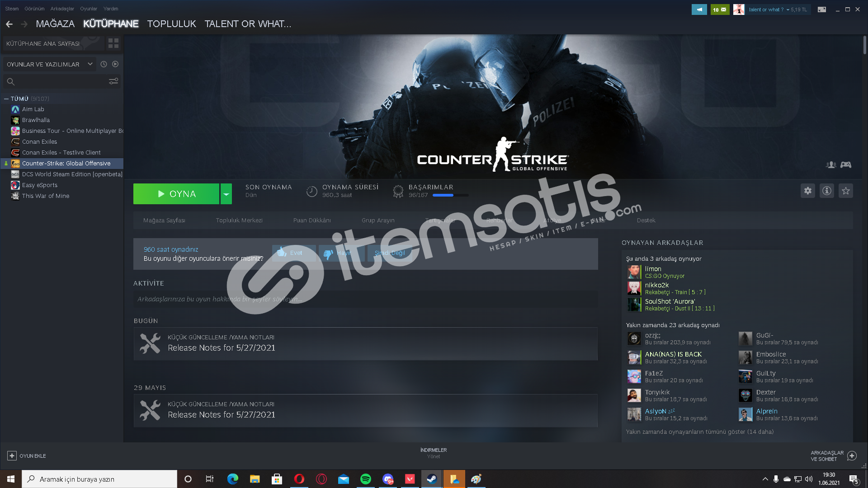The width and height of the screenshot is (868, 488).
Task: Go to MAĞAZA tab
Action: tap(55, 24)
